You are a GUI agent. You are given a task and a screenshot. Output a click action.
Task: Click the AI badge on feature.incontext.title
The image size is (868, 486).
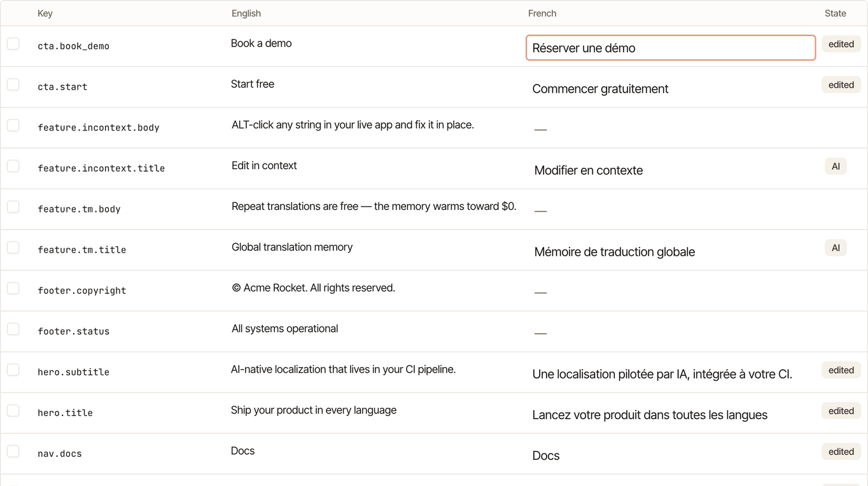836,166
